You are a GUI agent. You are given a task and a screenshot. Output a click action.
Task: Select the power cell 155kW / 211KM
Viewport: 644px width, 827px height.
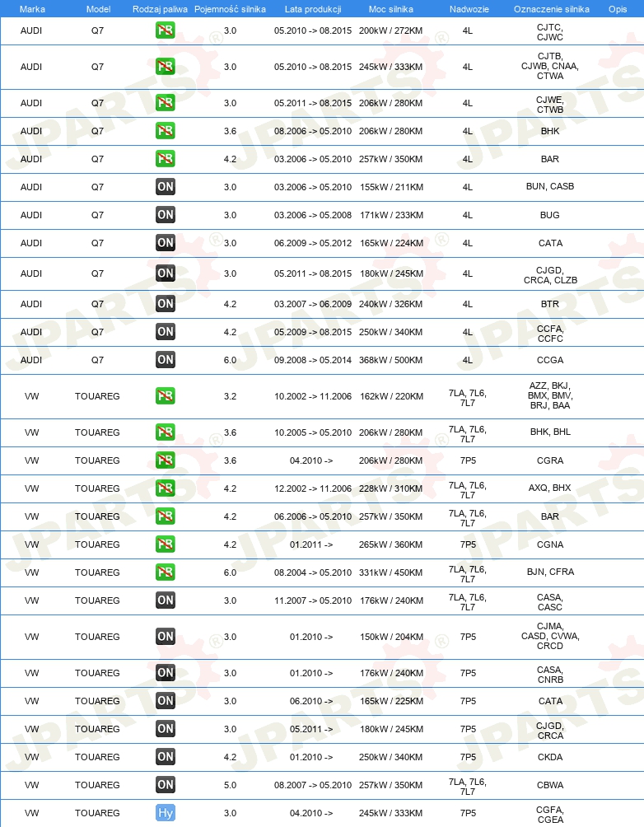click(x=391, y=187)
